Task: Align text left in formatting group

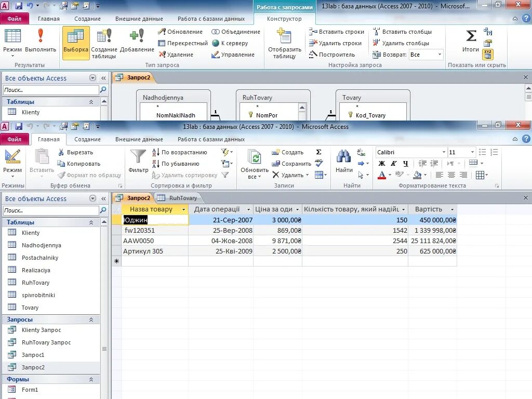Action: click(440, 175)
